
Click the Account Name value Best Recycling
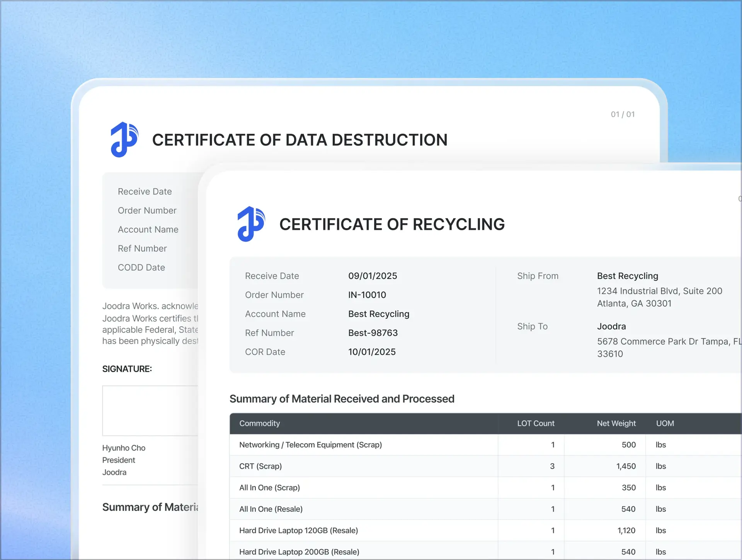coord(379,314)
